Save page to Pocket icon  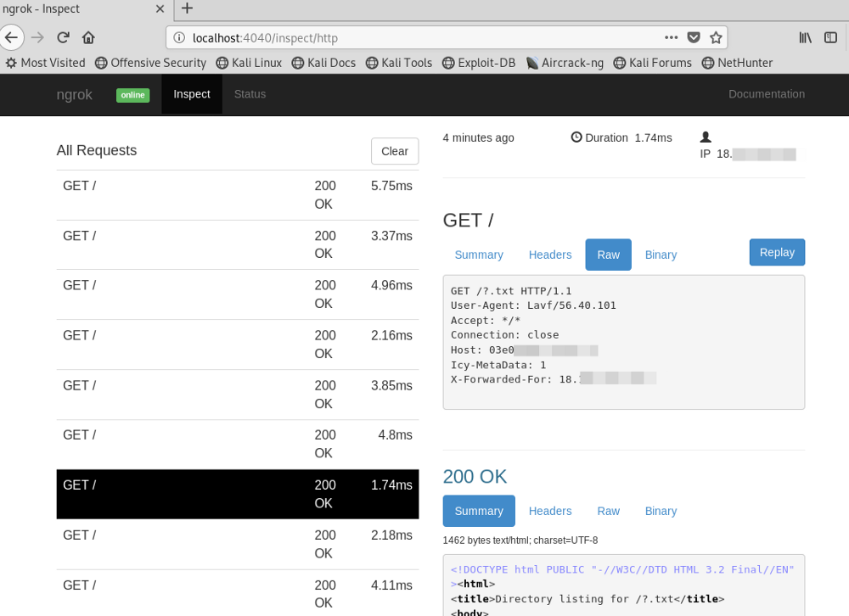coord(694,37)
